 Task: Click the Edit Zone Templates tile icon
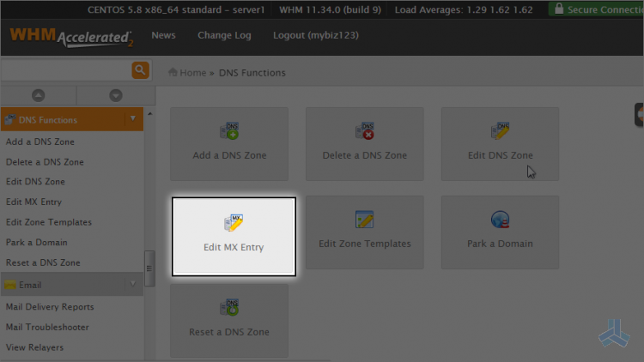pos(364,220)
